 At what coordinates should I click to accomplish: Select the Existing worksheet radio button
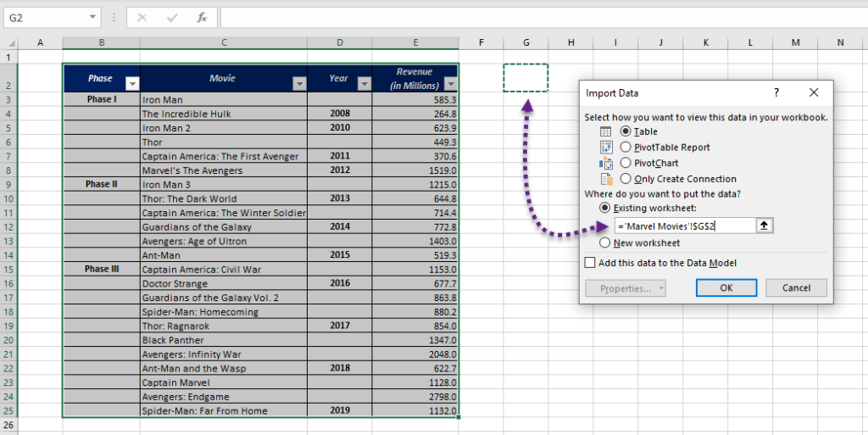605,208
